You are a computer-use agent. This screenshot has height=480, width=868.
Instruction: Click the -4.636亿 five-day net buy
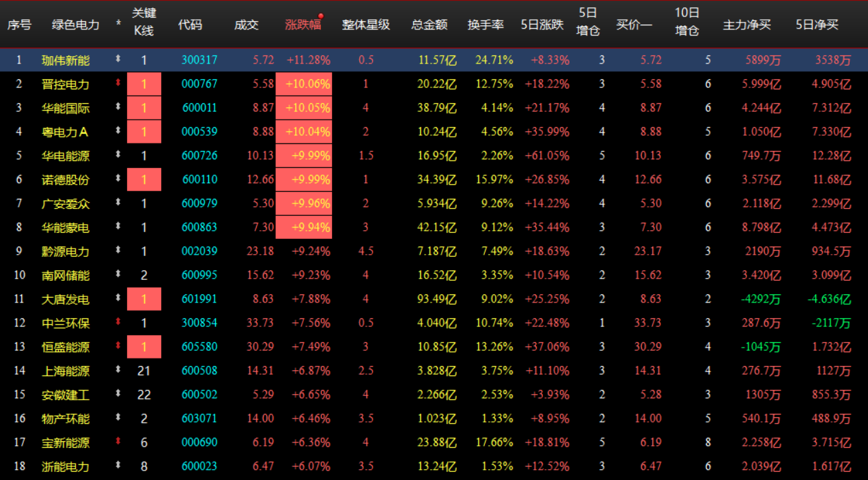tap(830, 299)
